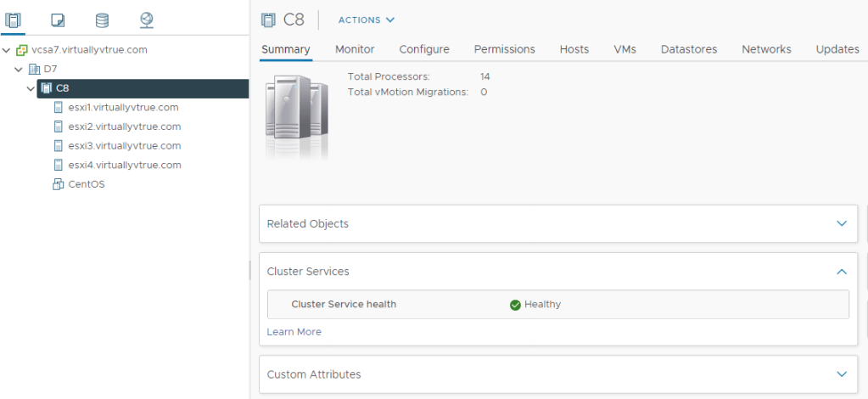Open the Storage inventory view icon

pos(102,20)
